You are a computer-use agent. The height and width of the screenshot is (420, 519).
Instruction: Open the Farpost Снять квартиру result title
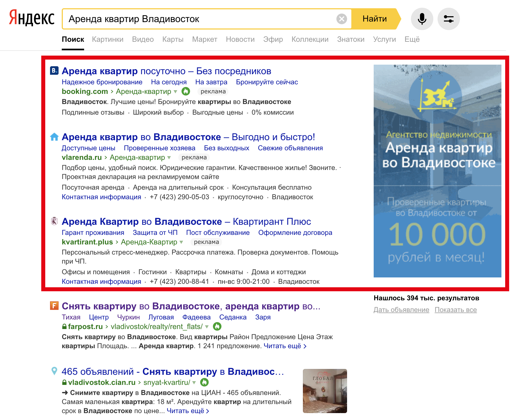pyautogui.click(x=191, y=306)
